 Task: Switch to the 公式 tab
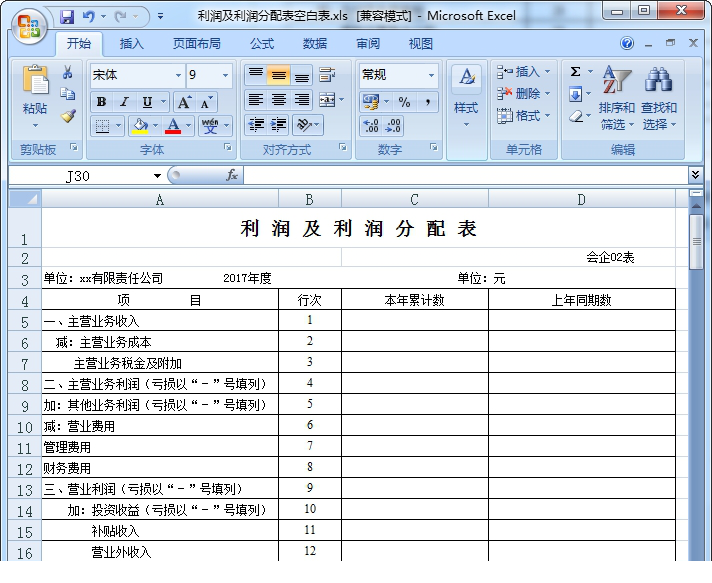(x=262, y=44)
